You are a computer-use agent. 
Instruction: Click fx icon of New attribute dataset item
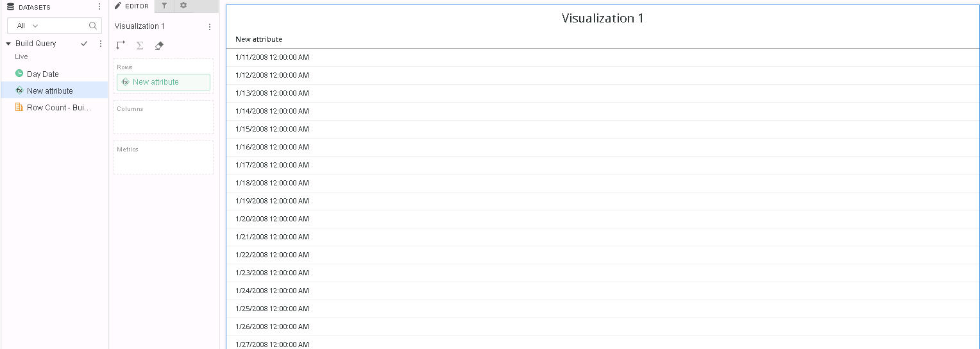(x=19, y=90)
